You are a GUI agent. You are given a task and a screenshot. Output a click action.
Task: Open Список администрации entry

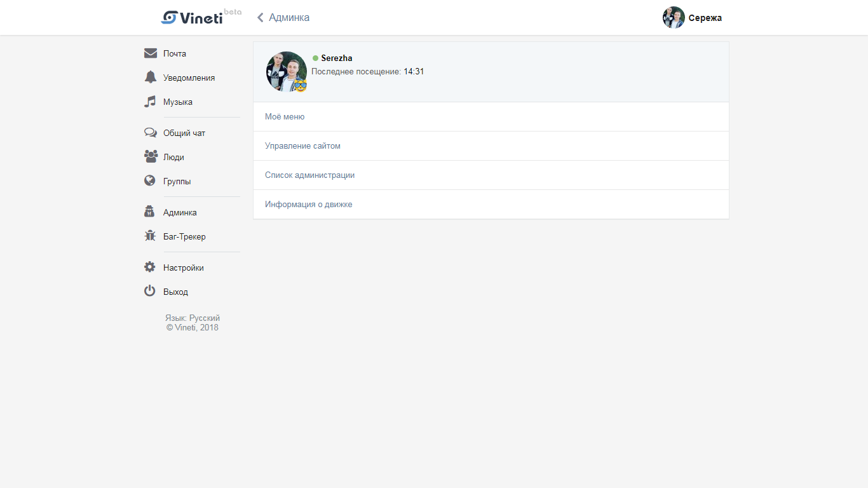click(x=491, y=175)
